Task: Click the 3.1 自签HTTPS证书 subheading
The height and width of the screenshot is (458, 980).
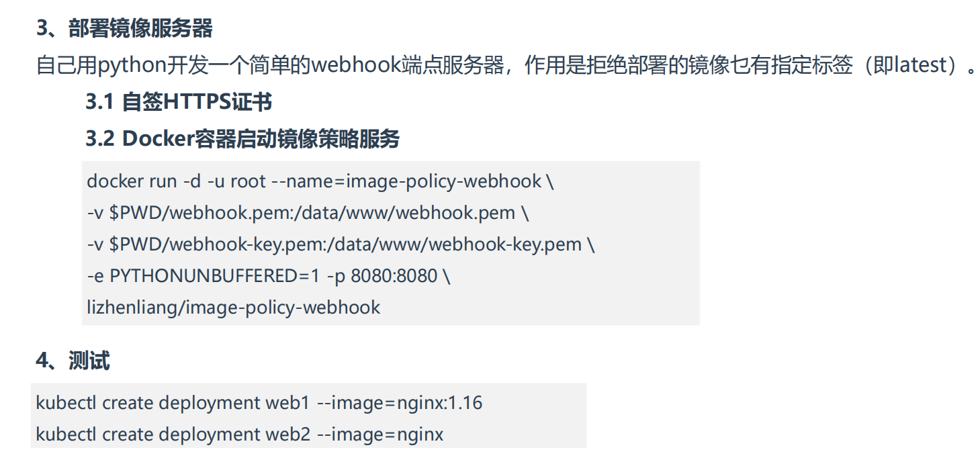Action: click(179, 102)
